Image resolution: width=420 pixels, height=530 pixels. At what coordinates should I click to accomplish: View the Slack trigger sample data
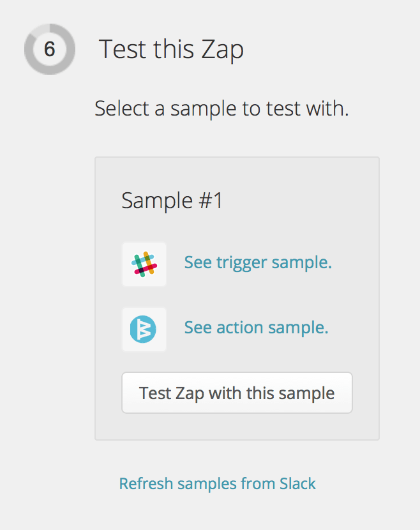tap(258, 262)
